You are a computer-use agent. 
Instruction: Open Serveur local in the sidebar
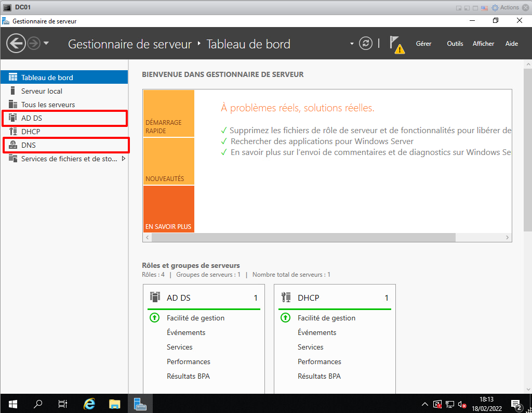42,91
